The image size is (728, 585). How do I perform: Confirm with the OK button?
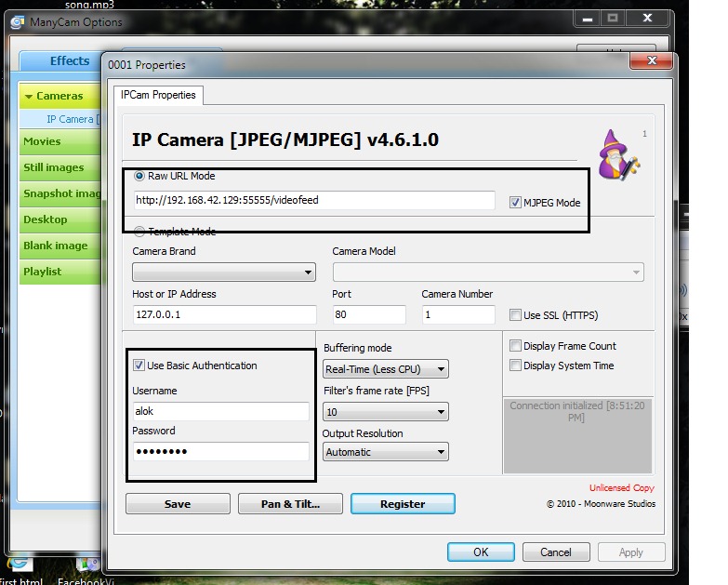pos(481,552)
